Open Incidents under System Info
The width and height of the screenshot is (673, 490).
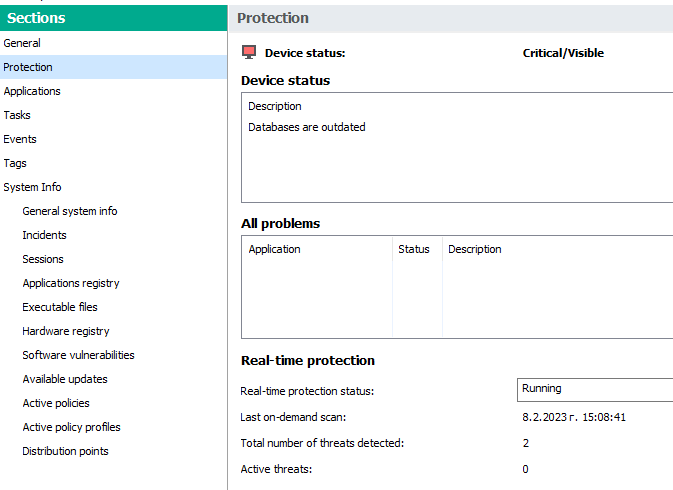[45, 235]
